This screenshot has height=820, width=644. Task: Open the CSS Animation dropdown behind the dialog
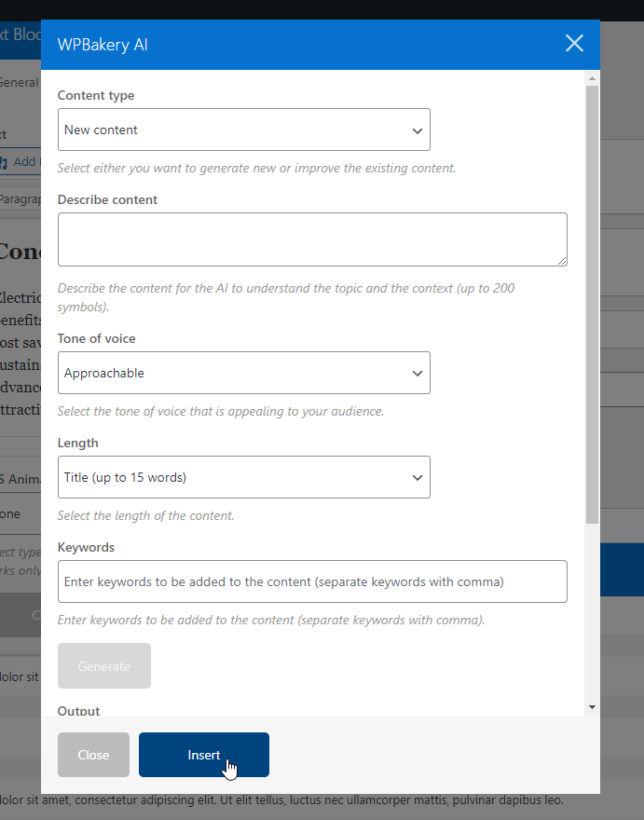click(19, 513)
